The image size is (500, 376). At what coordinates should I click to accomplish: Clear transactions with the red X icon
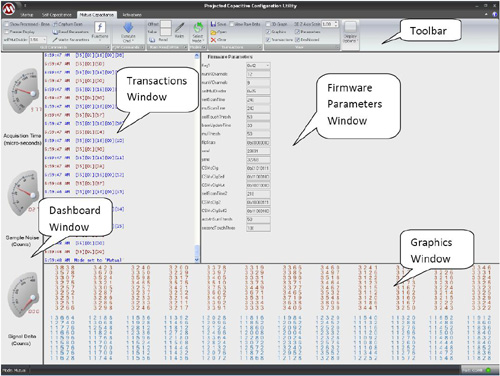click(213, 40)
